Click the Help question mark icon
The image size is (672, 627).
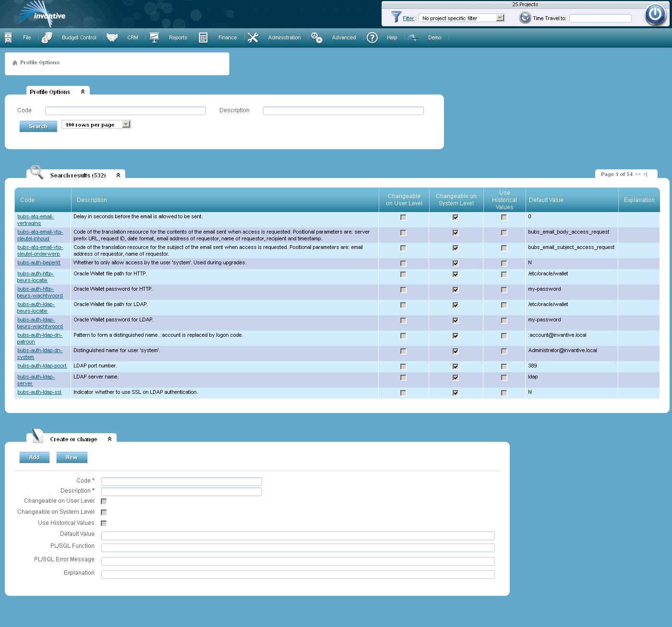tap(372, 37)
